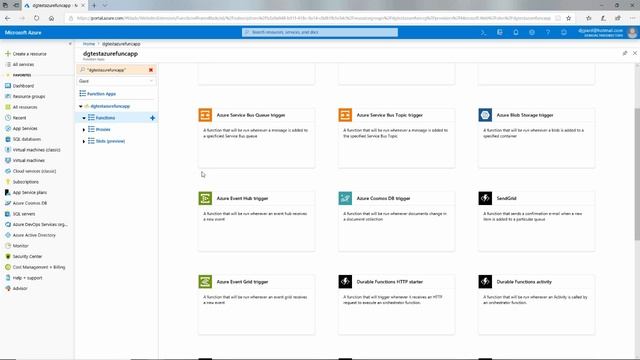Go back with the browser back arrow

pyautogui.click(x=8, y=18)
